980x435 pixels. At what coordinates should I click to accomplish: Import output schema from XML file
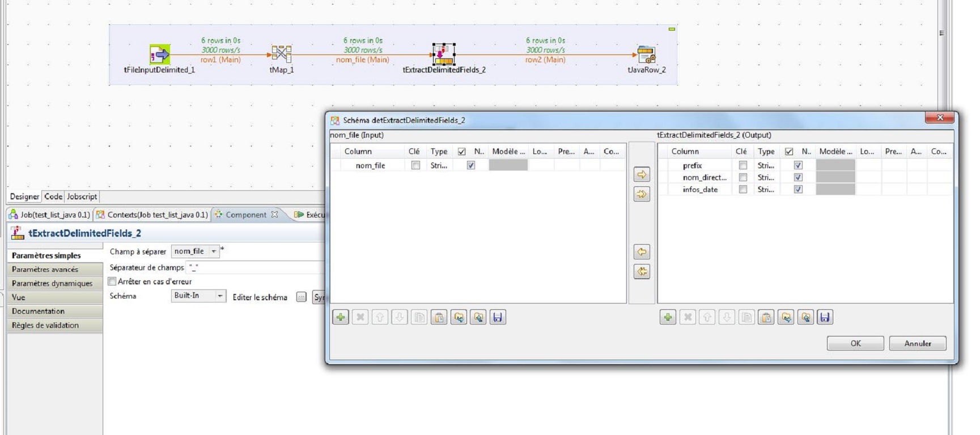[x=786, y=317]
